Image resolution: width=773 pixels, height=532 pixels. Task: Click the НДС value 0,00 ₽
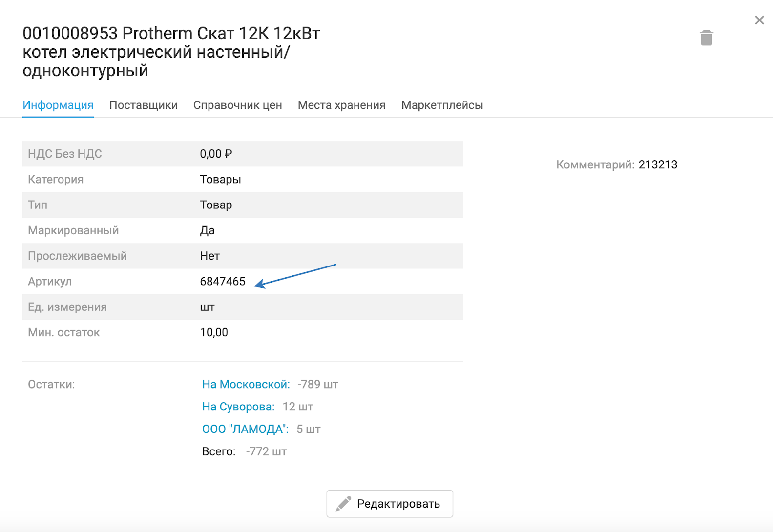(216, 154)
